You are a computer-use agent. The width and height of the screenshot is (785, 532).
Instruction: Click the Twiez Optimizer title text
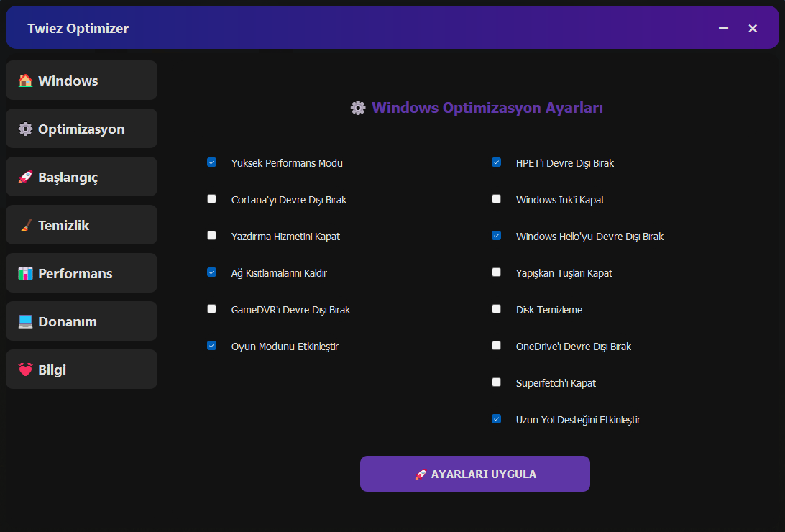(78, 29)
